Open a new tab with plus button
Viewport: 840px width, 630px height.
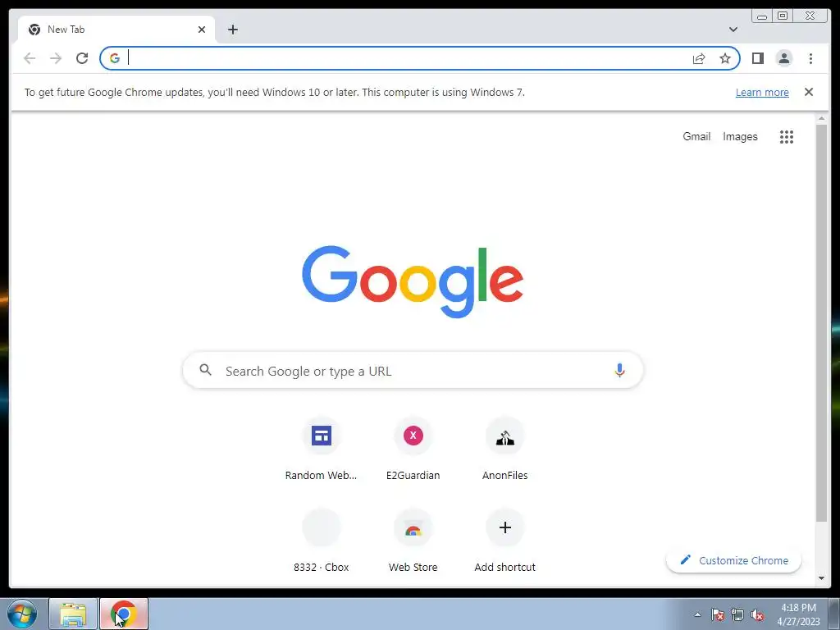[232, 30]
